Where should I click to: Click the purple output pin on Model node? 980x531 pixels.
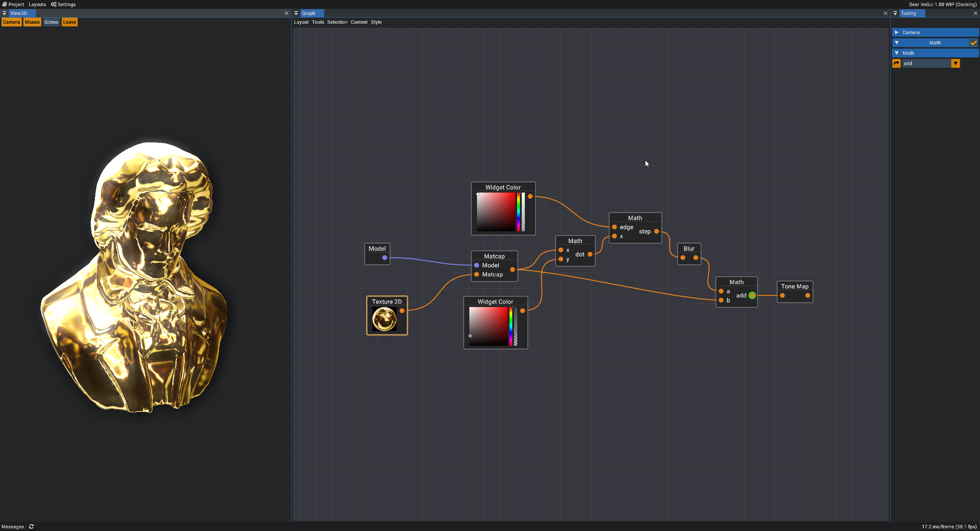(x=385, y=258)
